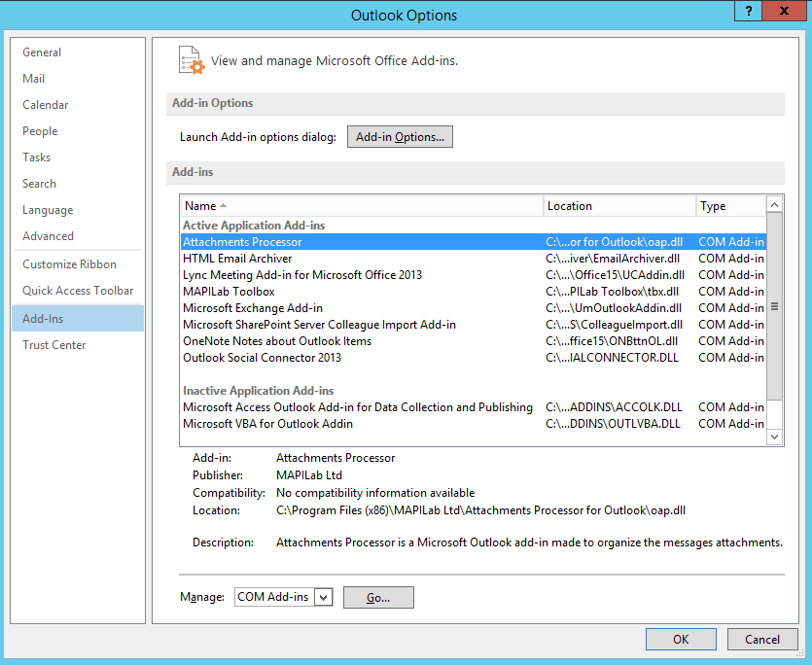The image size is (812, 665).
Task: Click the list scrollbar up arrow
Action: click(774, 205)
